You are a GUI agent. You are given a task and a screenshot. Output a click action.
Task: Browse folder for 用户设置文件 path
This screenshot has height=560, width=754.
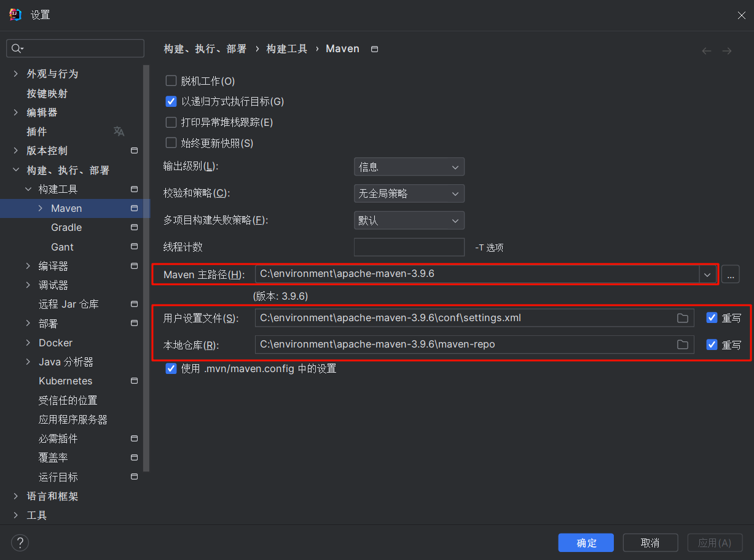click(x=682, y=318)
